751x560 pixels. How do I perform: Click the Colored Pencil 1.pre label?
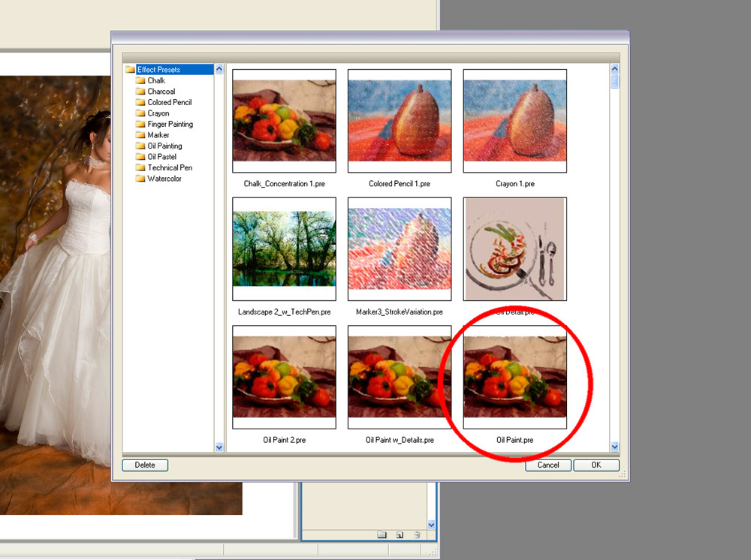[x=400, y=184]
